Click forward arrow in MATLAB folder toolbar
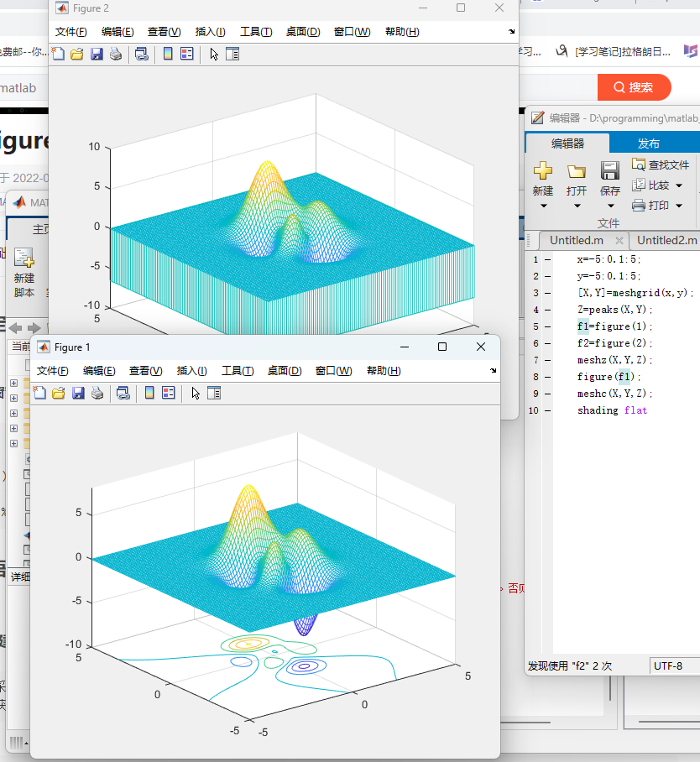The height and width of the screenshot is (762, 700). pos(34,328)
